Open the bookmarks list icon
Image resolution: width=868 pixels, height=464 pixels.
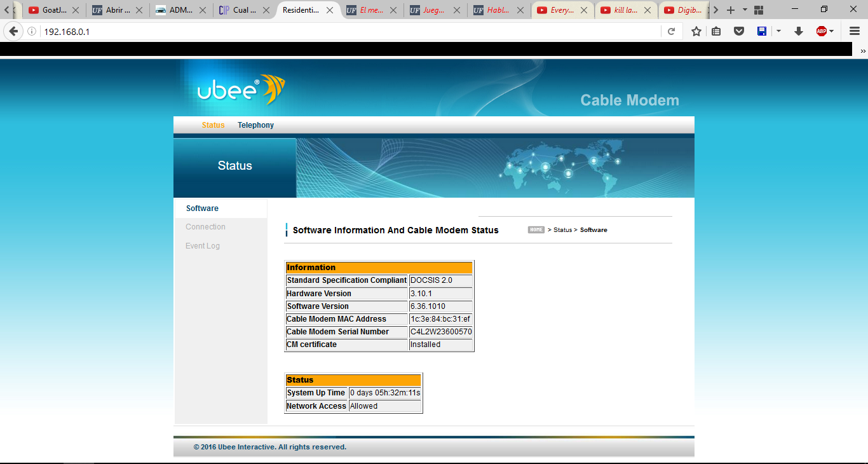pyautogui.click(x=716, y=31)
